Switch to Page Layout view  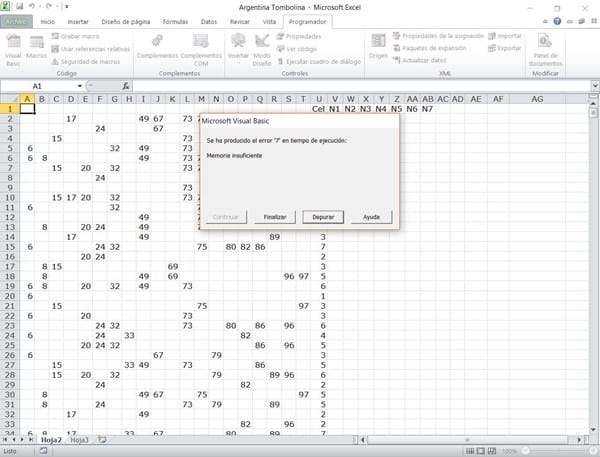[481, 451]
